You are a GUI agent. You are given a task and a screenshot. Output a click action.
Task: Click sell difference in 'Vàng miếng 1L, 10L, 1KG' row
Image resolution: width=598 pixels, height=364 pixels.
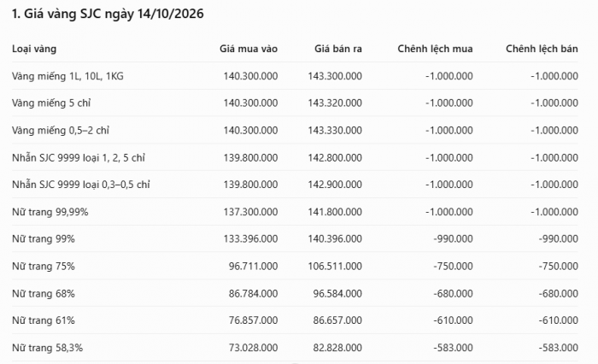tap(554, 76)
